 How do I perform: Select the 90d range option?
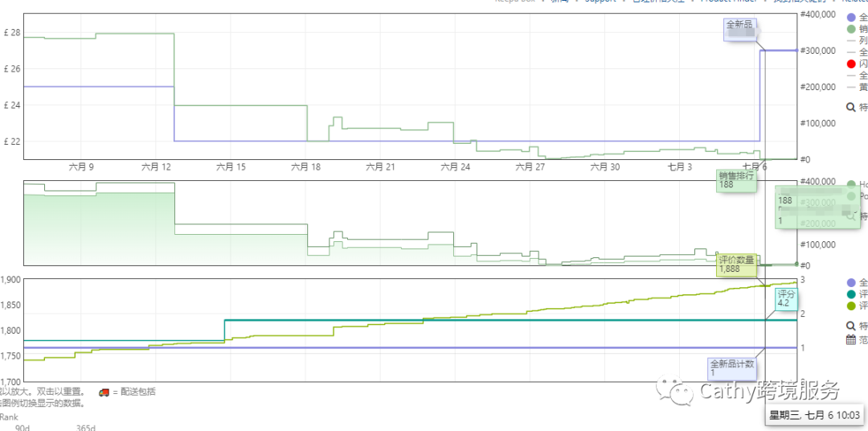pyautogui.click(x=23, y=428)
